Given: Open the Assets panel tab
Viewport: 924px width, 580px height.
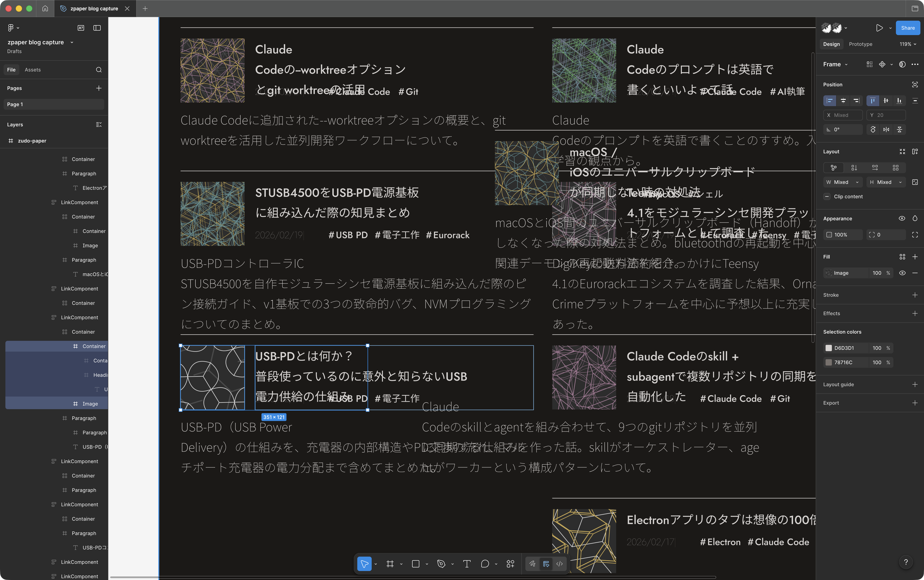Looking at the screenshot, I should pyautogui.click(x=33, y=69).
